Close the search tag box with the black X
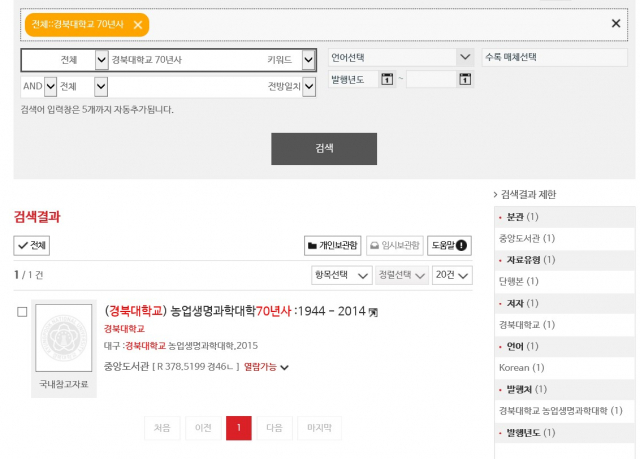Image resolution: width=640 pixels, height=459 pixels. [616, 23]
